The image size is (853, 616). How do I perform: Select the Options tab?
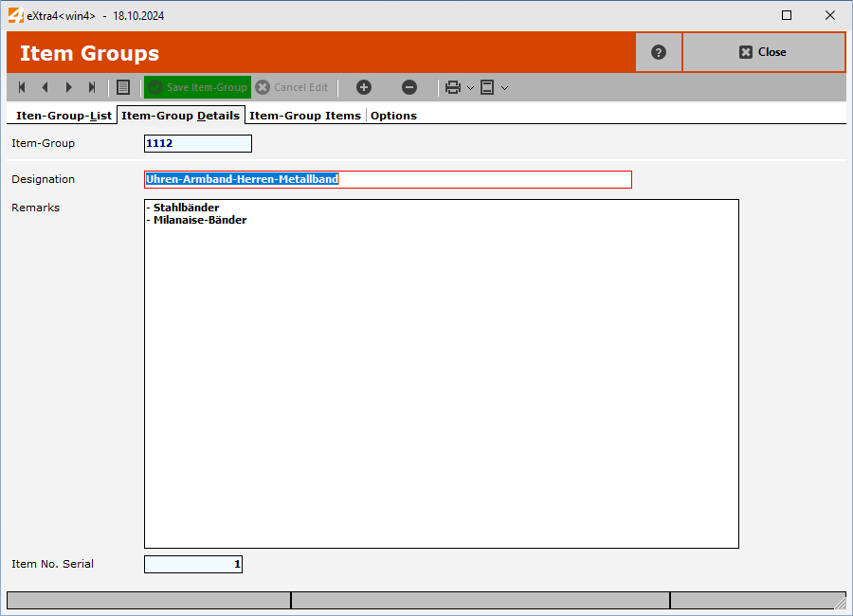[x=393, y=116]
